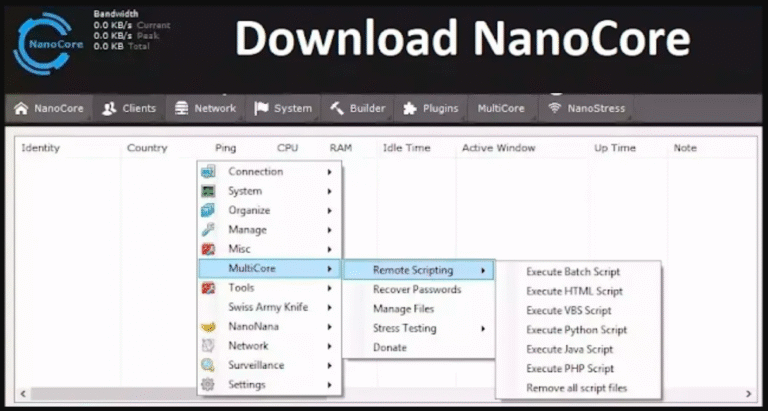The width and height of the screenshot is (768, 411).
Task: Expand the MultiCore submenu arrow
Action: click(330, 268)
